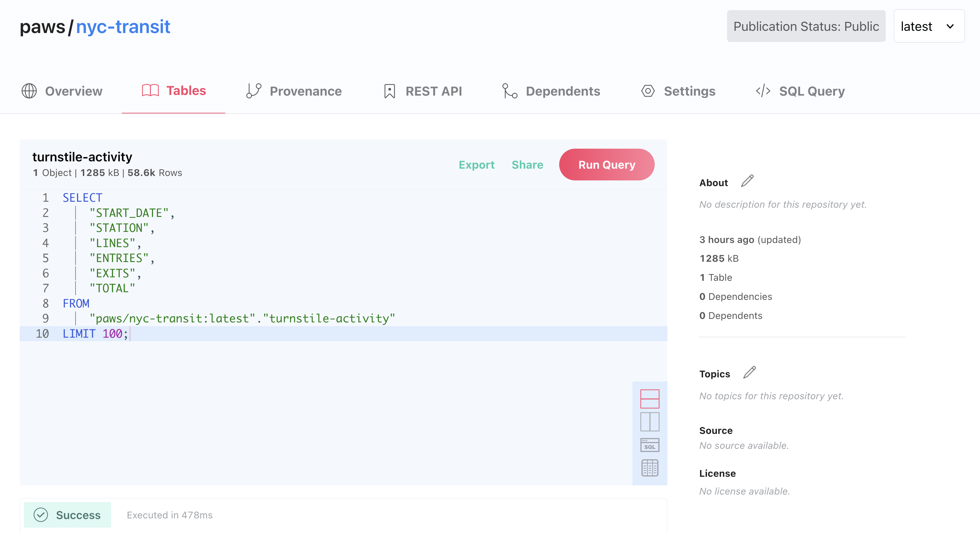Click "START_DATE" column in query
The image size is (980, 533).
coord(129,213)
